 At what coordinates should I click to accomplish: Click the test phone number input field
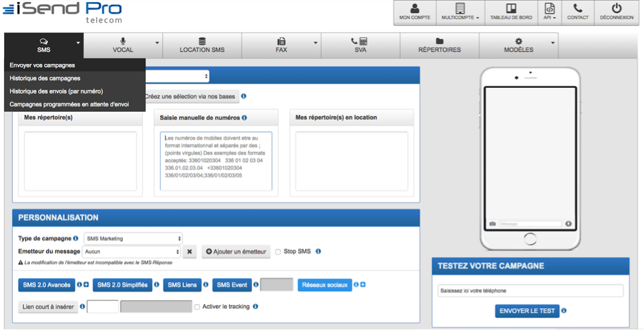(x=530, y=291)
